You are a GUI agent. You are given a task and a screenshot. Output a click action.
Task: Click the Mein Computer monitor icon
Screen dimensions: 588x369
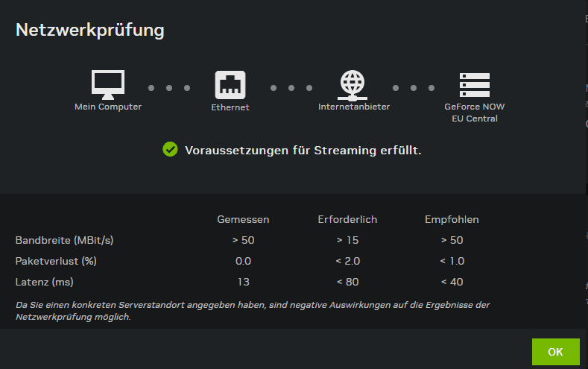click(x=108, y=84)
